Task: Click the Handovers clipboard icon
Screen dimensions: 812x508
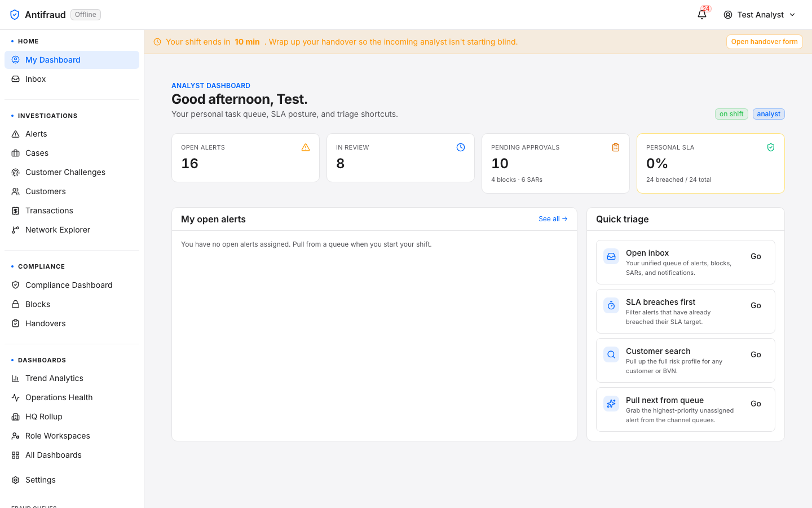Action: click(16, 323)
